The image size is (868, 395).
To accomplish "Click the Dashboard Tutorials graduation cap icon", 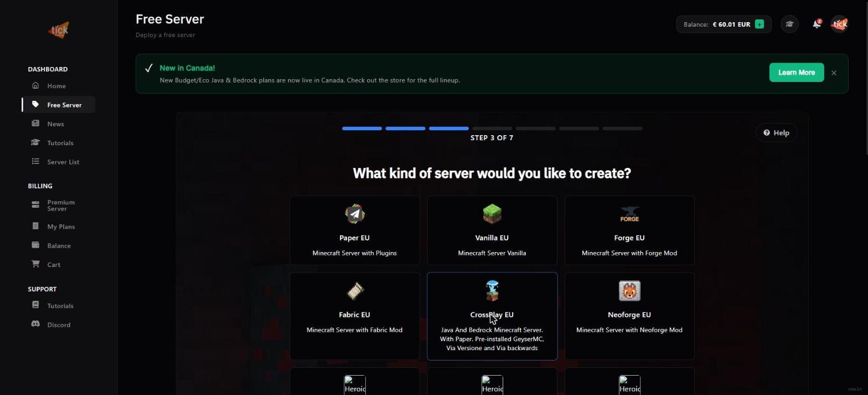I will pyautogui.click(x=35, y=142).
